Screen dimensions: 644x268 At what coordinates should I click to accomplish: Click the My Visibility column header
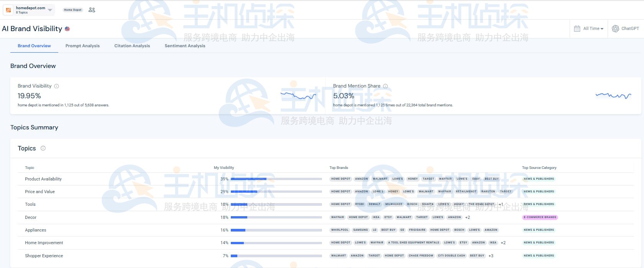click(224, 168)
